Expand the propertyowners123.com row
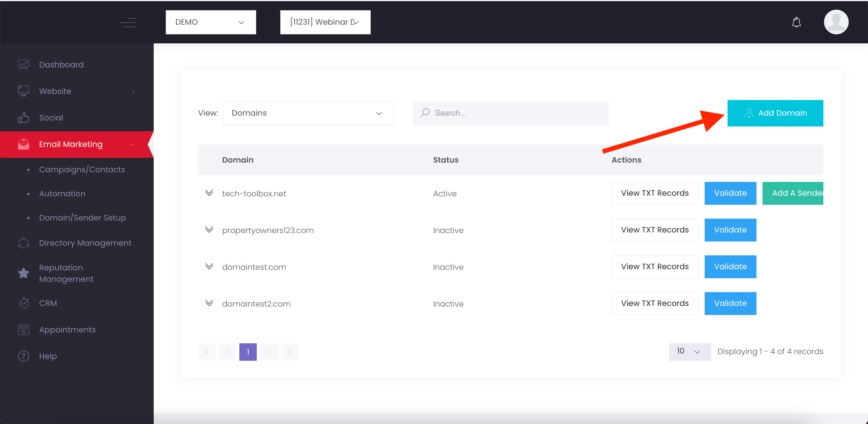868x424 pixels. tap(209, 230)
